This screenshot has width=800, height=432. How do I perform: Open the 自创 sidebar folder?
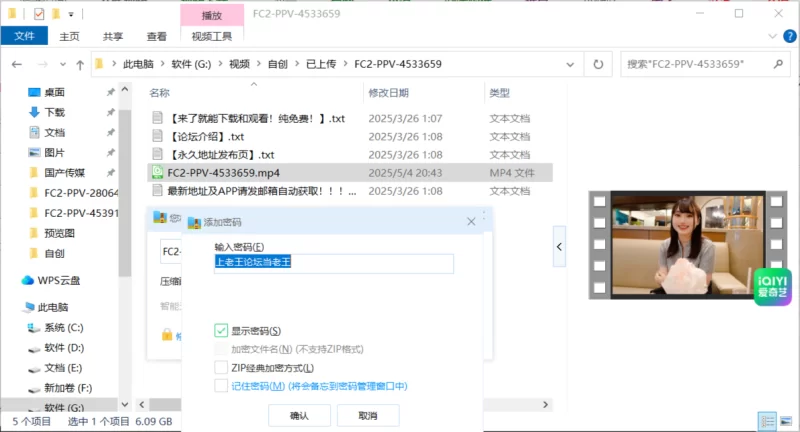click(55, 253)
